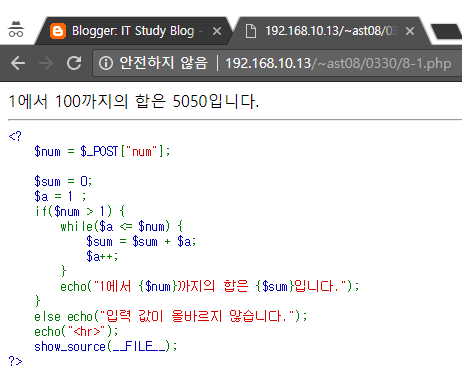The height and width of the screenshot is (377, 462).
Task: Open a new tab
Action: [x=446, y=31]
